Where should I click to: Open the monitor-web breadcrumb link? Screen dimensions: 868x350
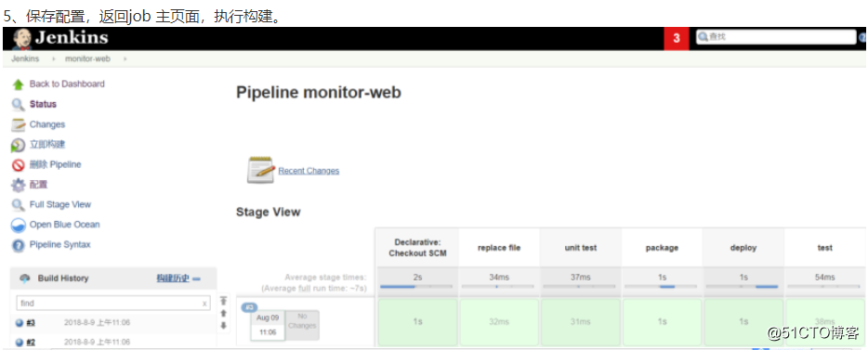point(88,58)
